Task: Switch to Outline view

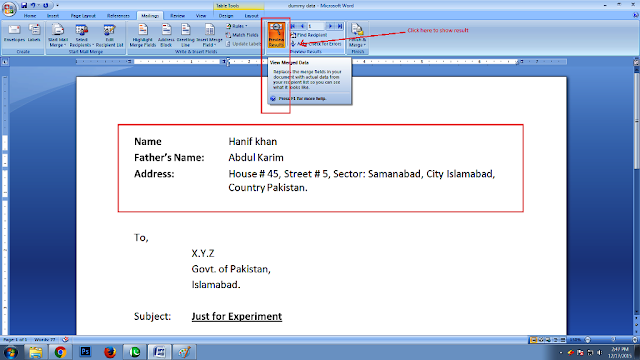Action: (556, 340)
